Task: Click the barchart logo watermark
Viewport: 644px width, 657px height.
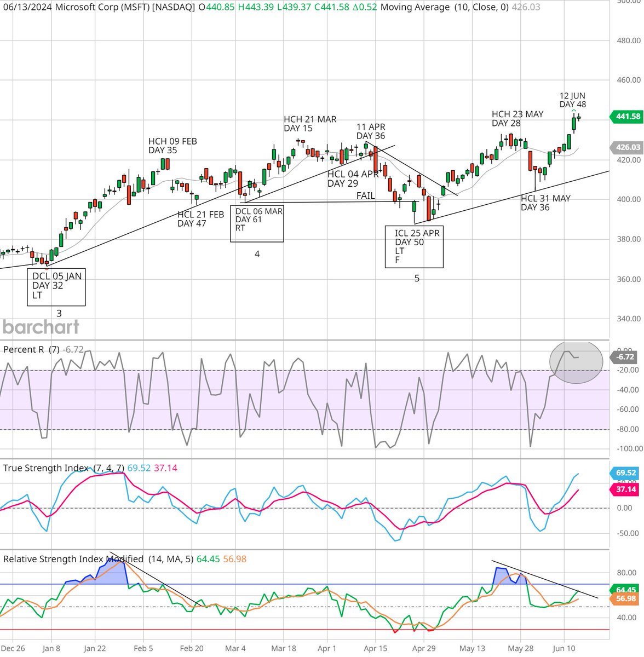Action: pos(41,327)
